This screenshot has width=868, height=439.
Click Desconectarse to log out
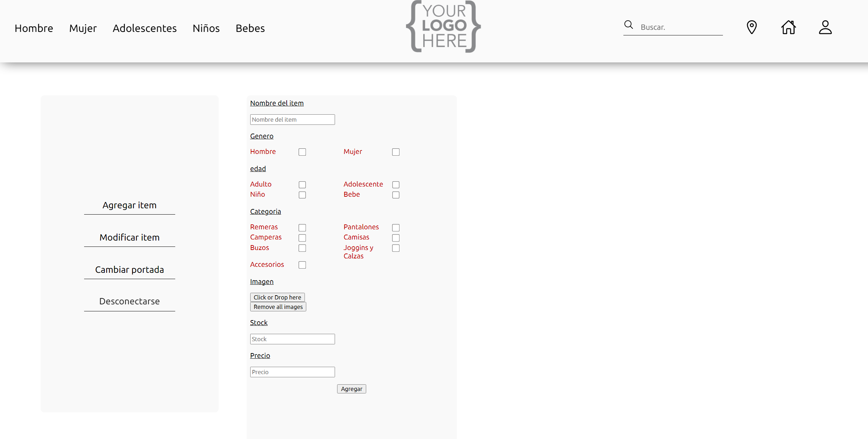point(129,301)
